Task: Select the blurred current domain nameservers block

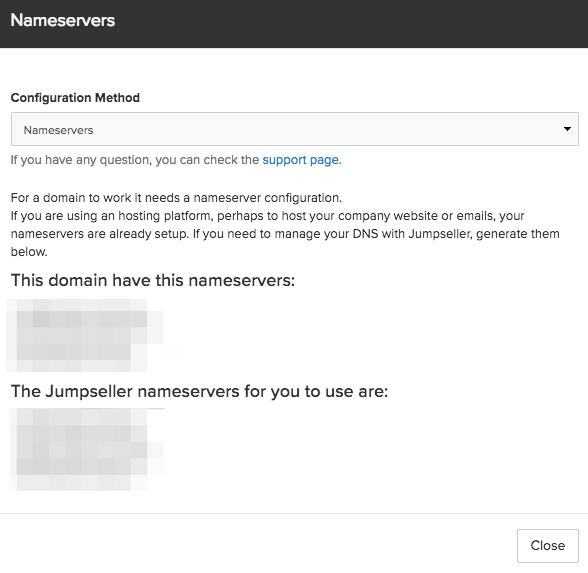Action: tap(86, 335)
